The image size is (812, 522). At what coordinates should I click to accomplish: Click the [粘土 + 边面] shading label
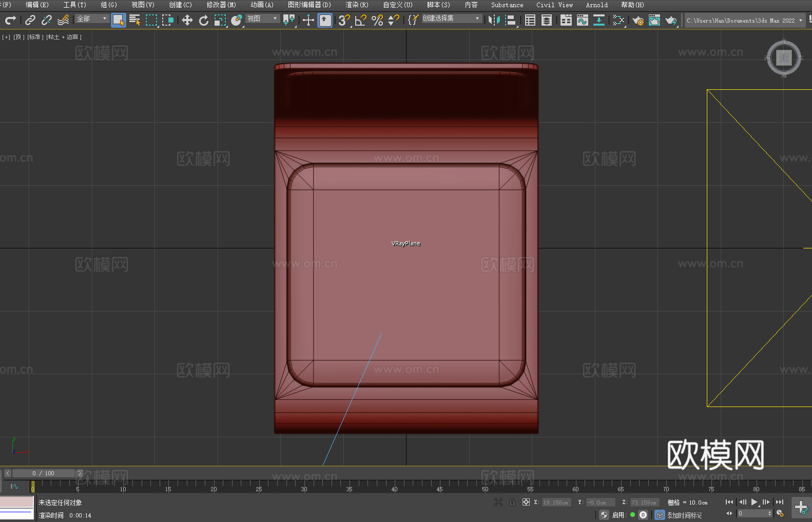pos(64,37)
